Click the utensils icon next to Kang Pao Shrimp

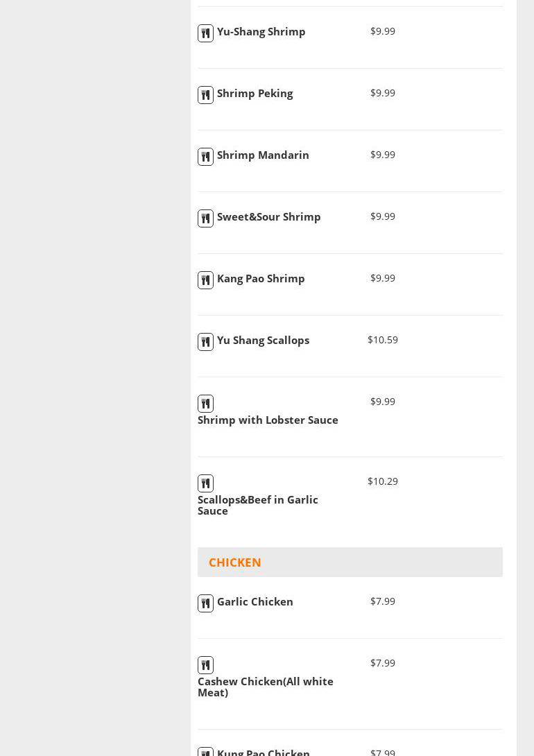click(x=205, y=280)
